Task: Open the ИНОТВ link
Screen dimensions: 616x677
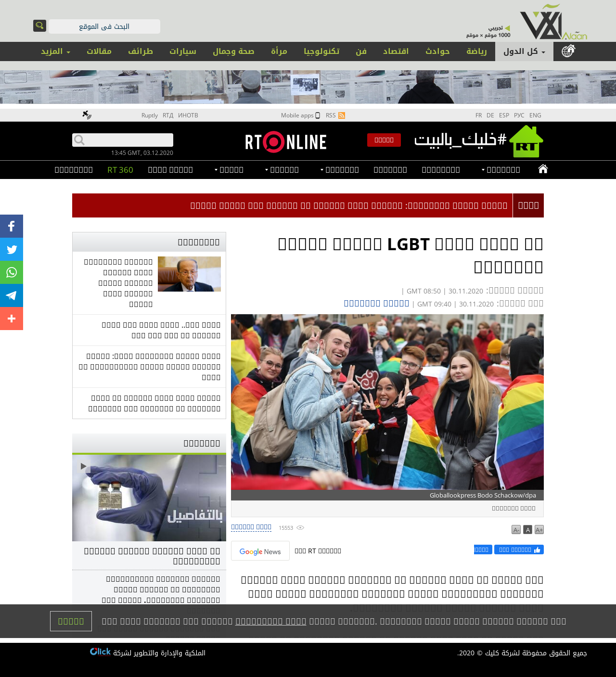Action: pos(188,115)
